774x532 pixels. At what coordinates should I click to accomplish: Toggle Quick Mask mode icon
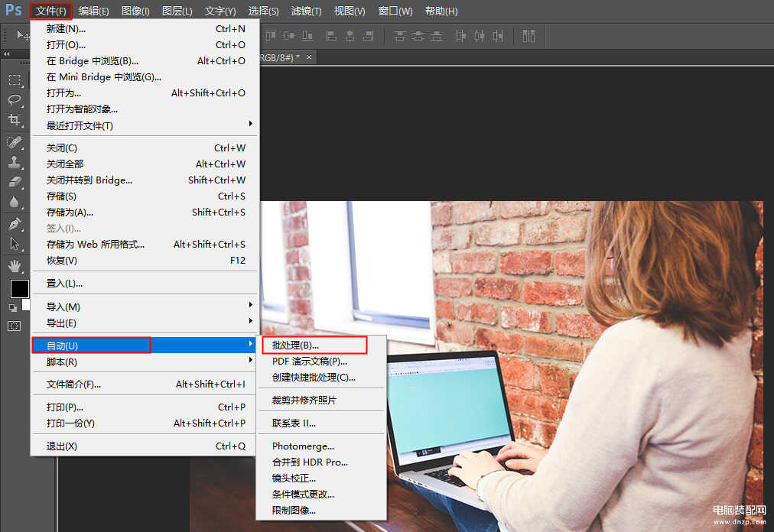(x=15, y=326)
